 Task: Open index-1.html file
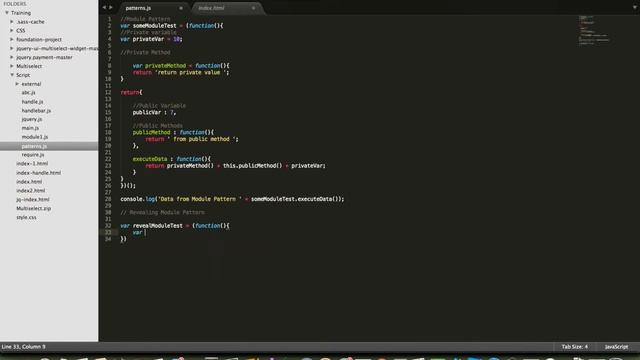click(x=32, y=164)
